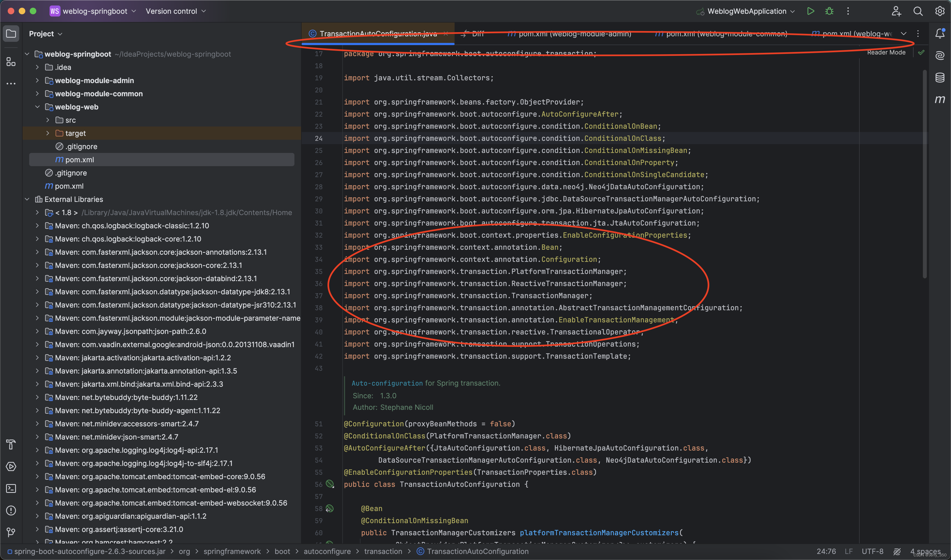Screen dimensions: 951x560
Task: Open the Structure tool window icon
Action: 11,62
